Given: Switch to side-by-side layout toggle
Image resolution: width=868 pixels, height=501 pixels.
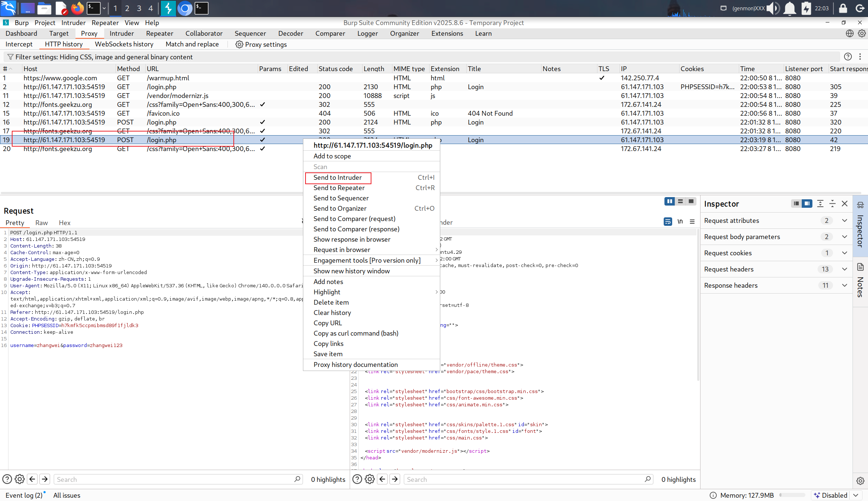Looking at the screenshot, I should pyautogui.click(x=669, y=201).
